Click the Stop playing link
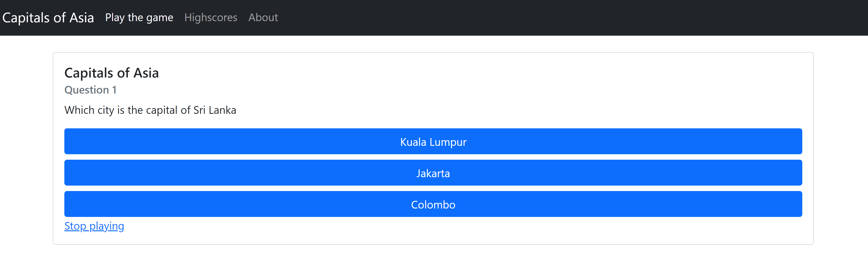This screenshot has width=868, height=256. click(x=94, y=226)
